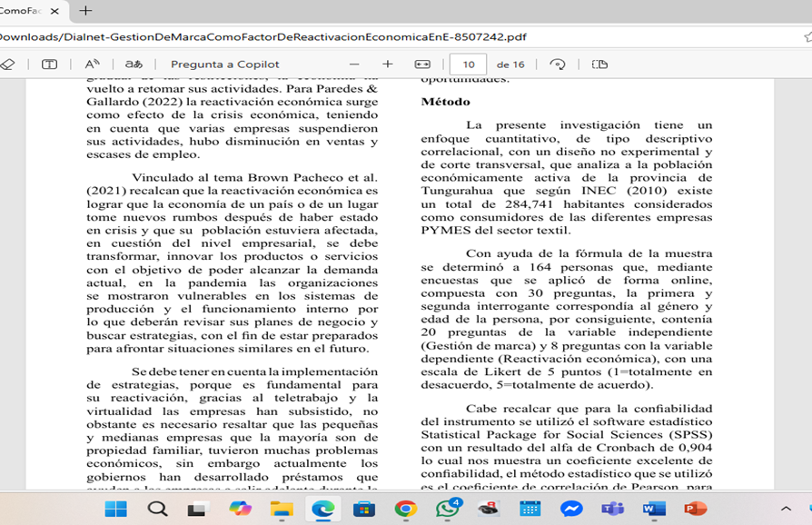Click the add text box tool
The image size is (812, 525).
tap(49, 64)
